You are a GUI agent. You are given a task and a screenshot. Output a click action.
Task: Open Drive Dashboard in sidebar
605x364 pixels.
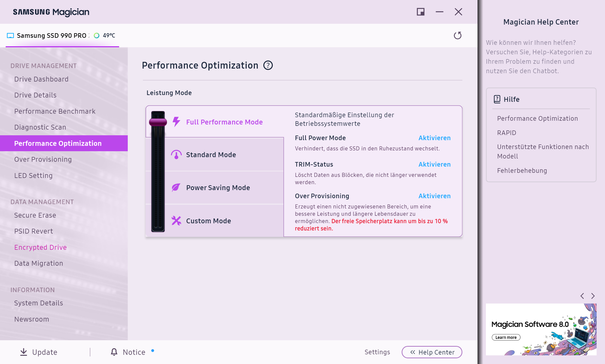(x=41, y=79)
